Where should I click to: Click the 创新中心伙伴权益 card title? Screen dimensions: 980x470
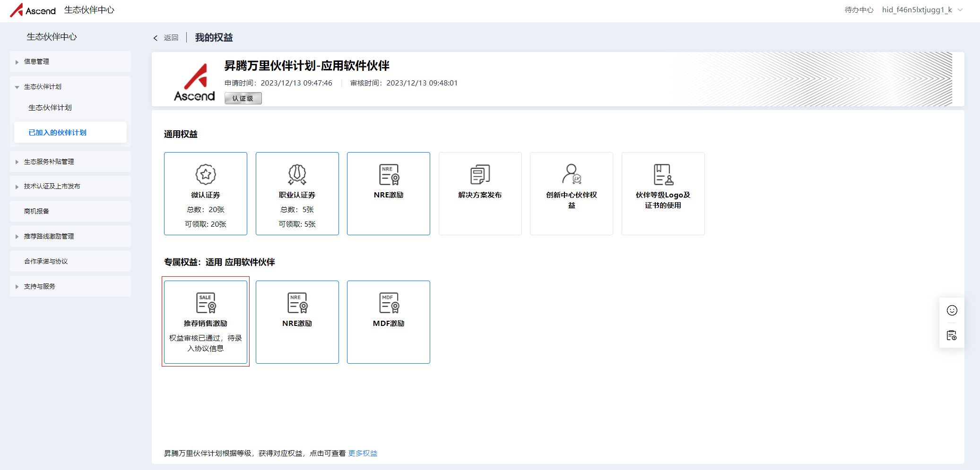pyautogui.click(x=572, y=200)
